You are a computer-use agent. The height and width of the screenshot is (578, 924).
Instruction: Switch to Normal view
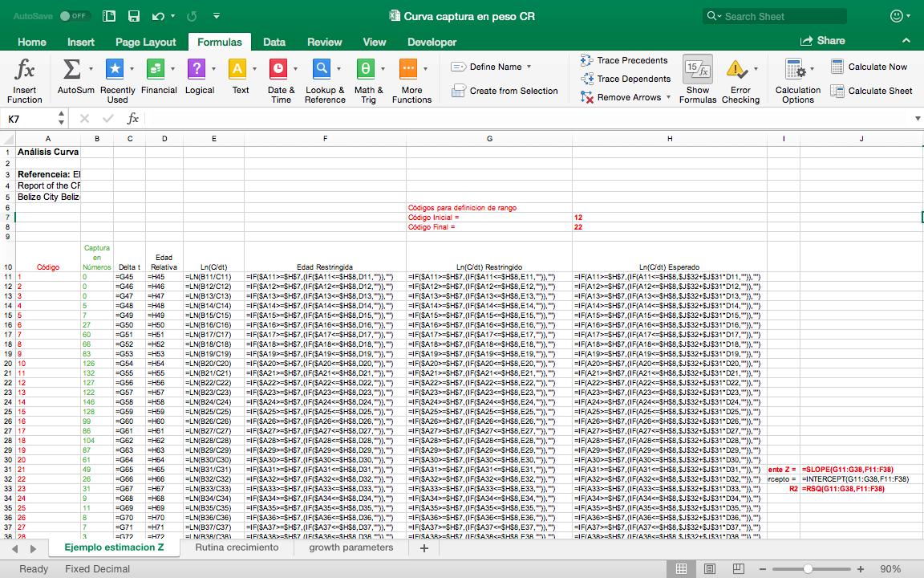click(681, 568)
